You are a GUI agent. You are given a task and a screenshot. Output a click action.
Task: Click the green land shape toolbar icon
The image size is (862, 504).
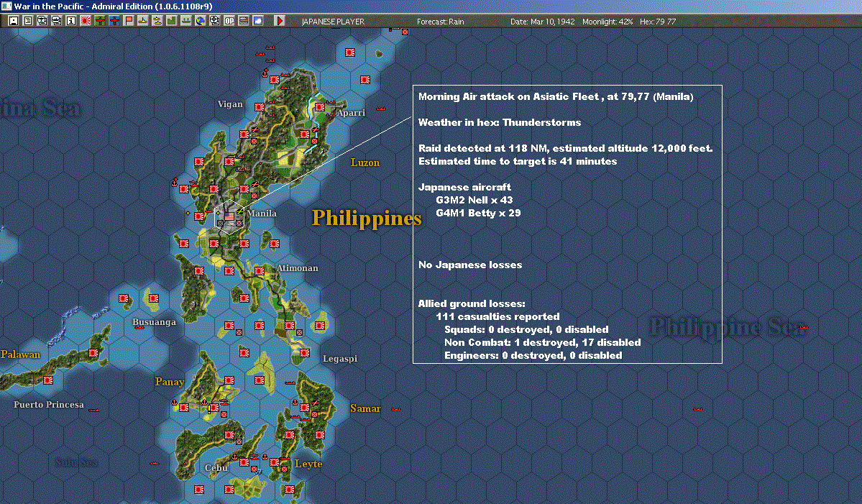click(x=172, y=21)
